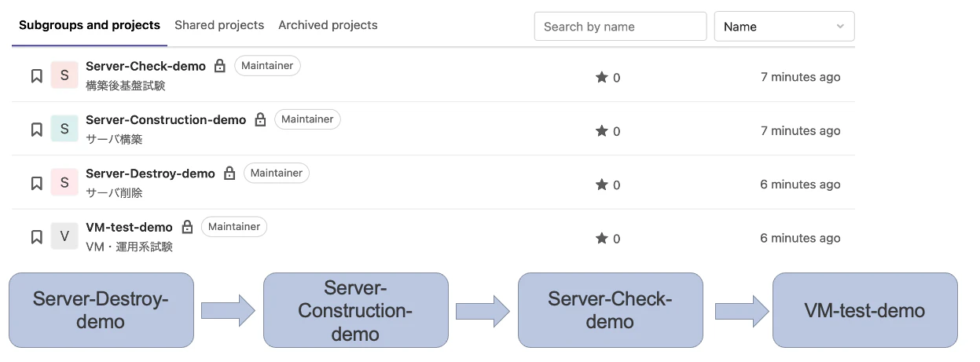This screenshot has width=980, height=362.
Task: Click bookmark icon beside VM-test-demo
Action: [x=36, y=237]
